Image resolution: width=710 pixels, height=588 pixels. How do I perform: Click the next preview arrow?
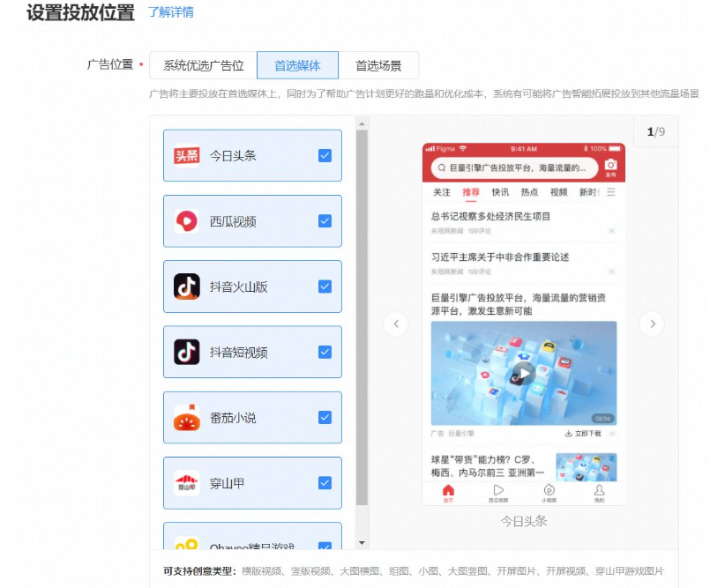point(652,324)
